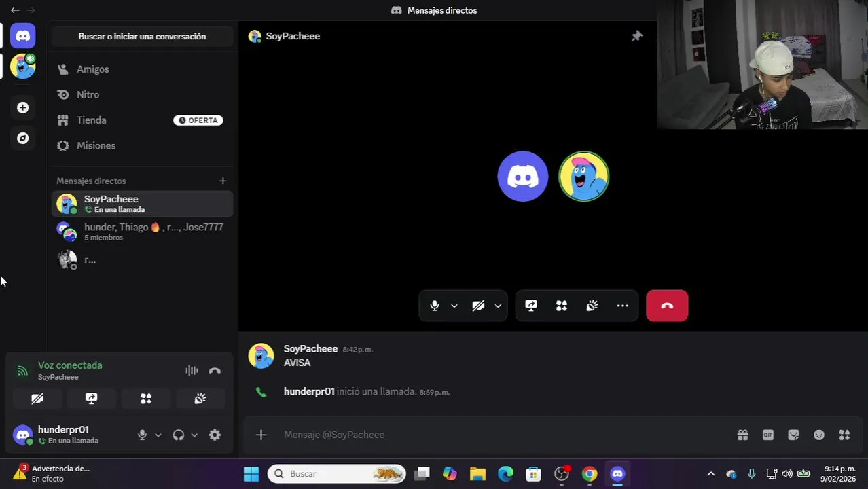
Task: Start an activity in call controls
Action: click(562, 306)
